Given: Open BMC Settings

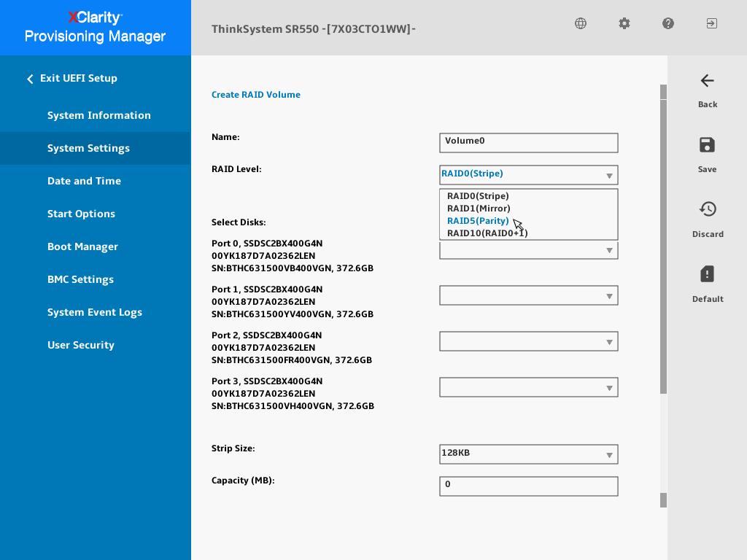Looking at the screenshot, I should pyautogui.click(x=80, y=279).
